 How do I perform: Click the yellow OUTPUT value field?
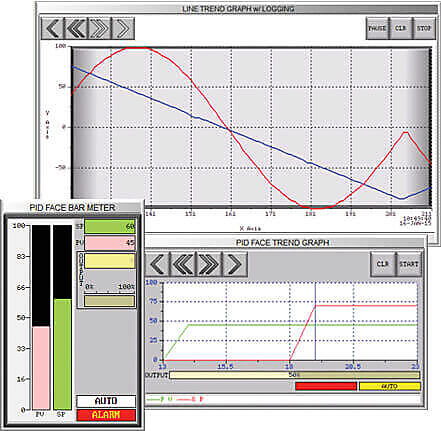(110, 261)
